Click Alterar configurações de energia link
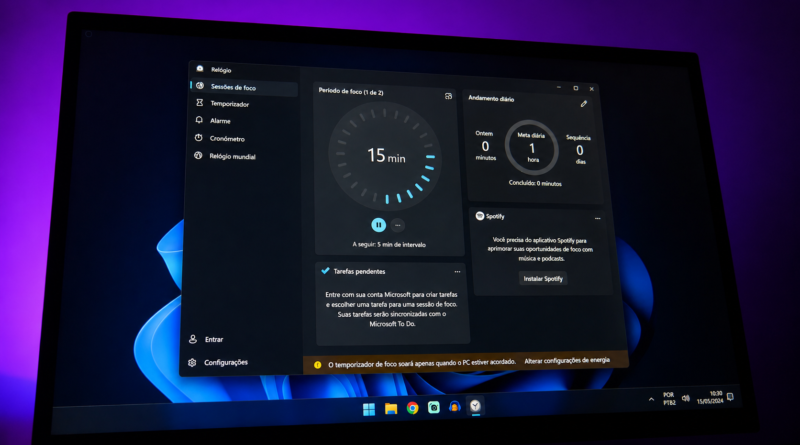The width and height of the screenshot is (800, 445). click(x=567, y=360)
